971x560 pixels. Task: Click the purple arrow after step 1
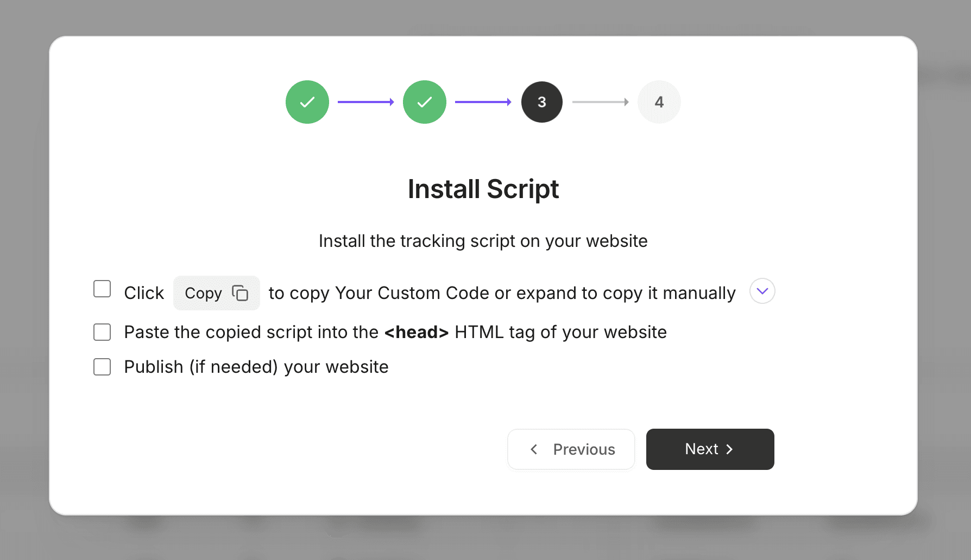(365, 101)
